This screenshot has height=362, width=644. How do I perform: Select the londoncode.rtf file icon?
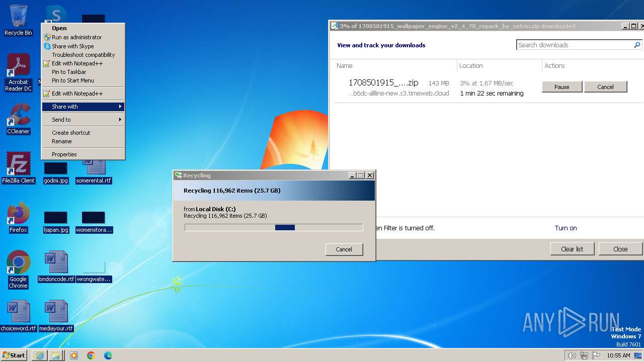pyautogui.click(x=56, y=267)
